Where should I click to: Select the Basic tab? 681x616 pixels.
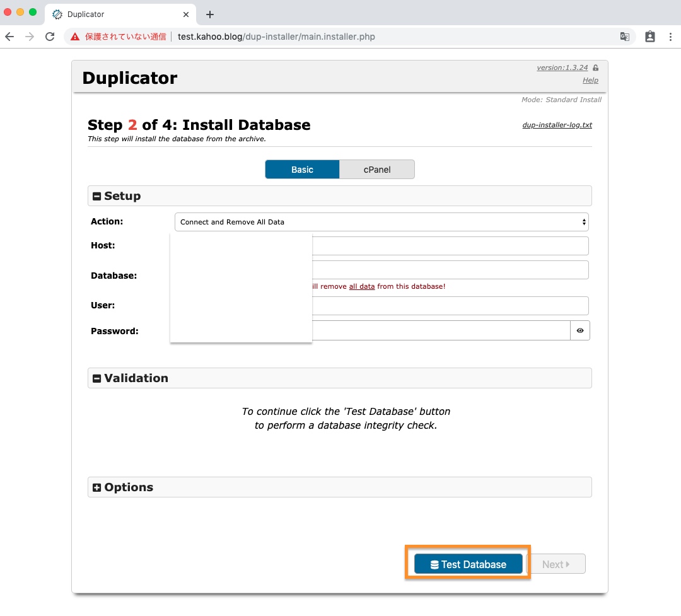point(302,170)
